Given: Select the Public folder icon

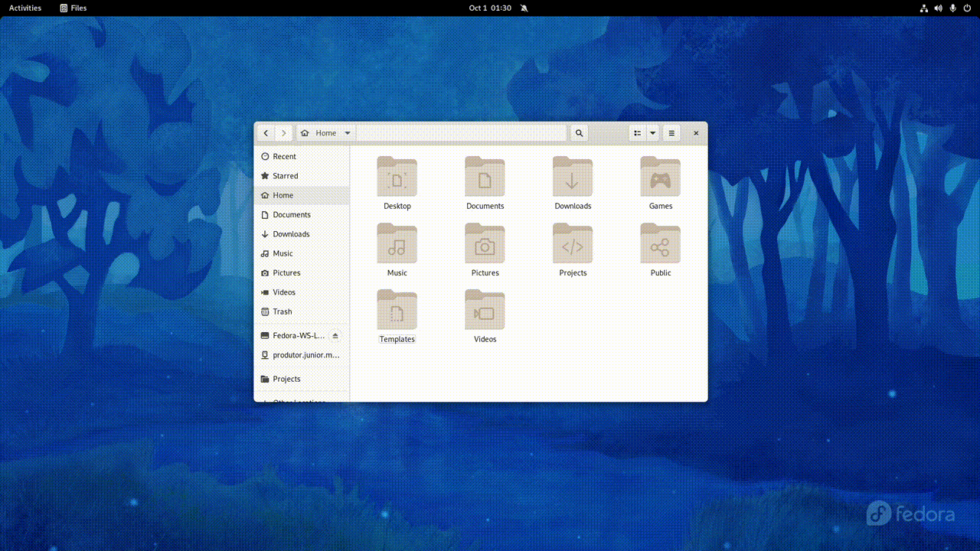Looking at the screenshot, I should (x=661, y=243).
